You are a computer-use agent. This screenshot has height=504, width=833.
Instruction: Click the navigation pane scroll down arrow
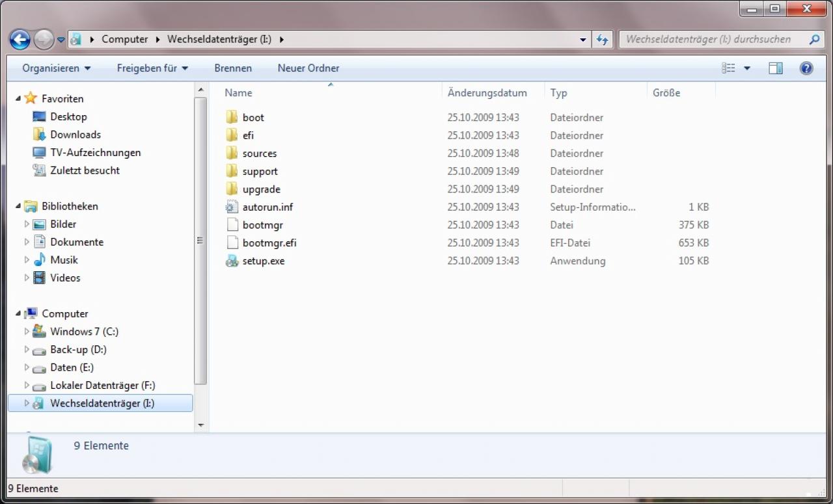click(200, 425)
